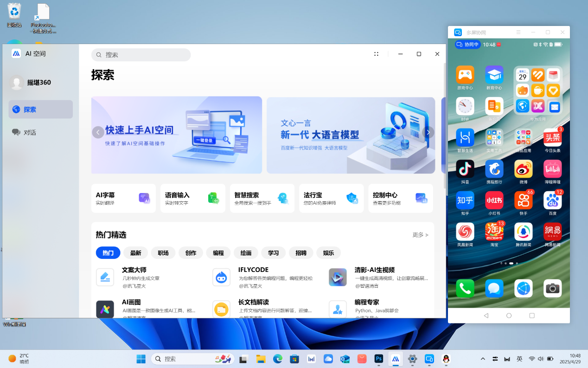Open the IFLYCODE coding assistant

pyautogui.click(x=253, y=270)
